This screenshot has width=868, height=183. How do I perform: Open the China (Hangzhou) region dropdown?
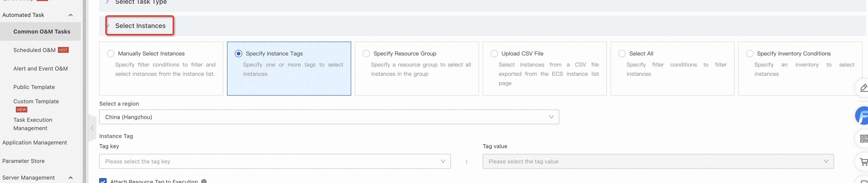(329, 117)
